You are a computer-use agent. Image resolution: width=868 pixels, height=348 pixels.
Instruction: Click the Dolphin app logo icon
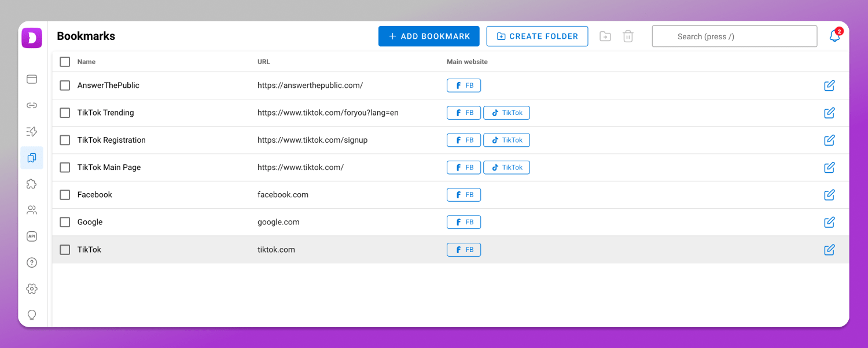(32, 38)
